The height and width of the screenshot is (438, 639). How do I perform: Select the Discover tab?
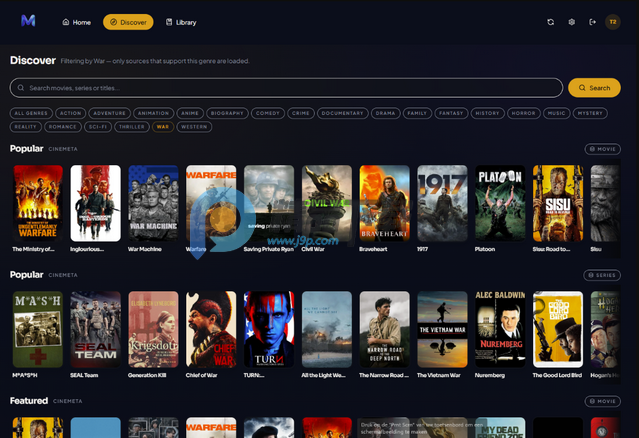(128, 22)
